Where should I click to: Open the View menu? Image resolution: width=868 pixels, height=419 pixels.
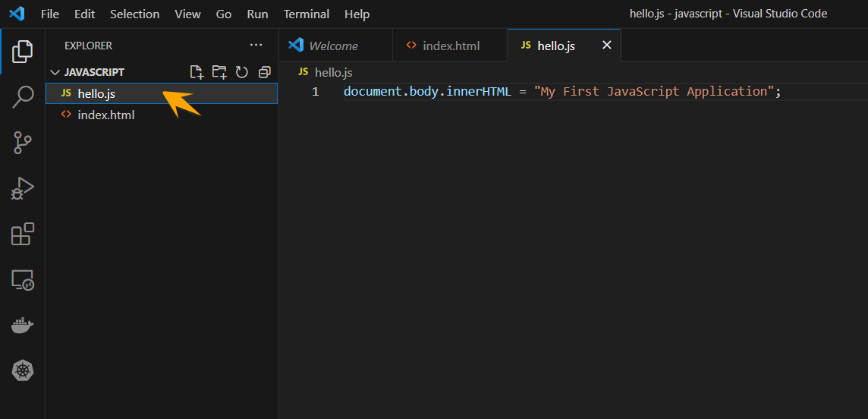tap(187, 14)
